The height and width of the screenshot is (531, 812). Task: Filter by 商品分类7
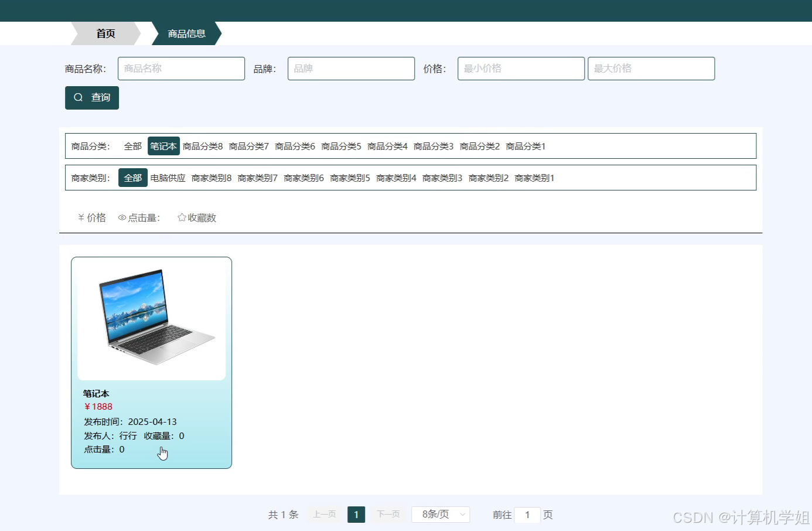[249, 146]
